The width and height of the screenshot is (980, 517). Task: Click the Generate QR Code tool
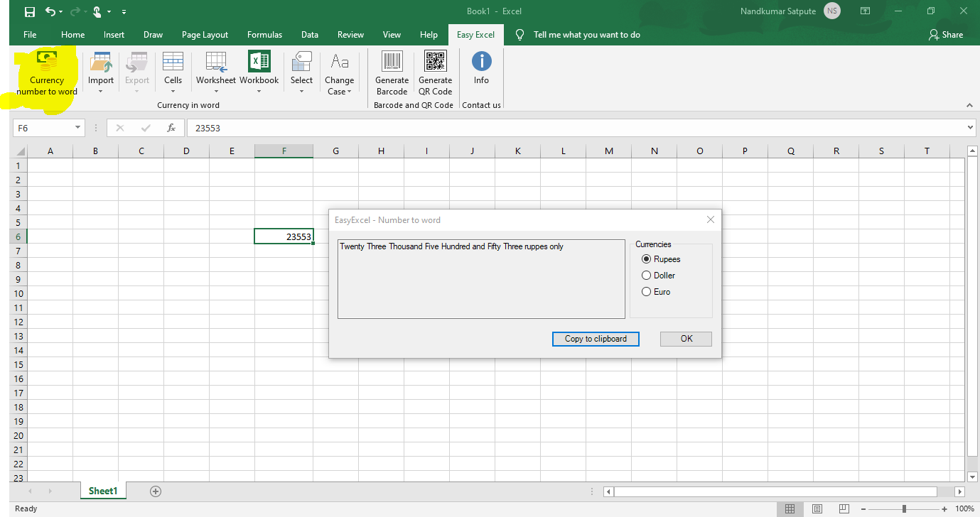[x=435, y=73]
